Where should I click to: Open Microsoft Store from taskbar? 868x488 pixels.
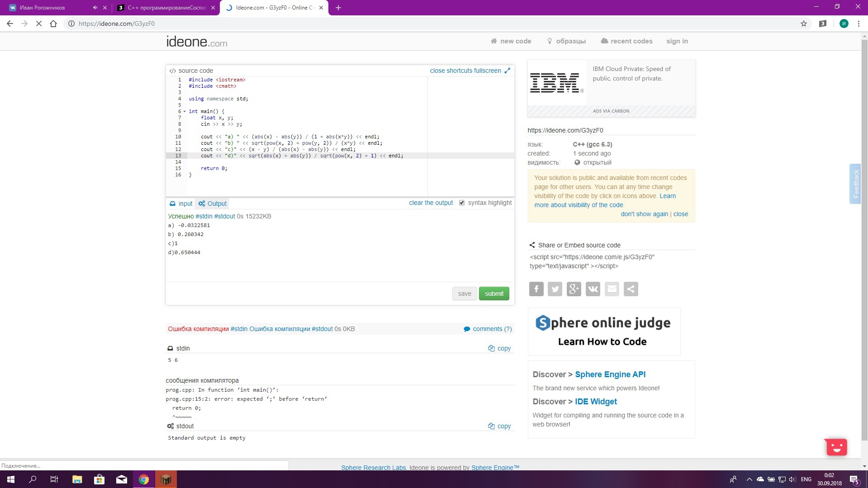pyautogui.click(x=99, y=479)
